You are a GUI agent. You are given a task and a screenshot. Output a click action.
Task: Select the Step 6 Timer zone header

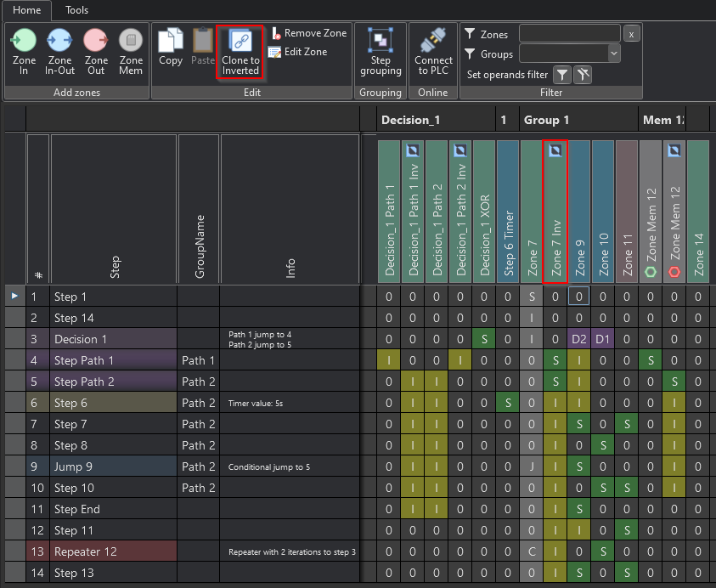tap(508, 212)
